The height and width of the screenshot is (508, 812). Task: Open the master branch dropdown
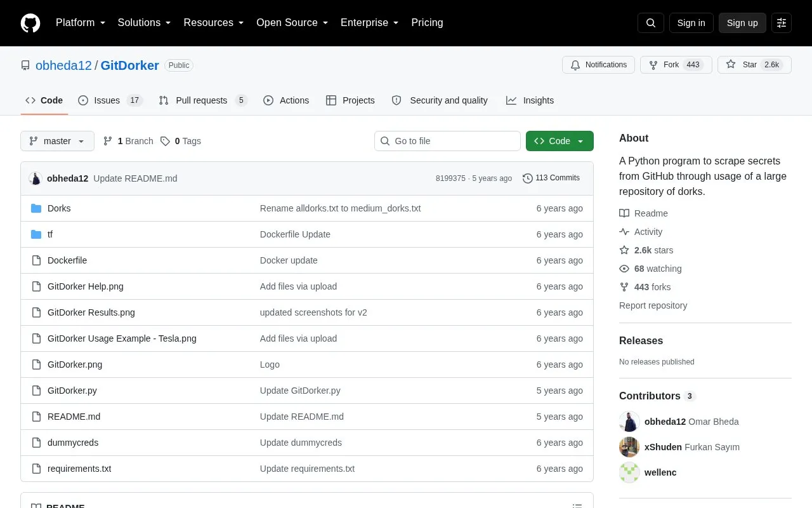click(57, 141)
